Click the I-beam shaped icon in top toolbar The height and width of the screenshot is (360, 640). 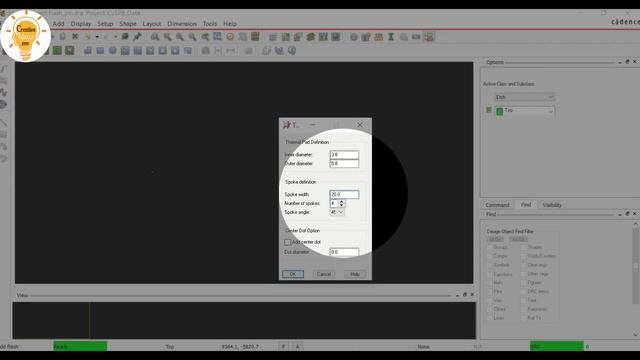point(391,37)
